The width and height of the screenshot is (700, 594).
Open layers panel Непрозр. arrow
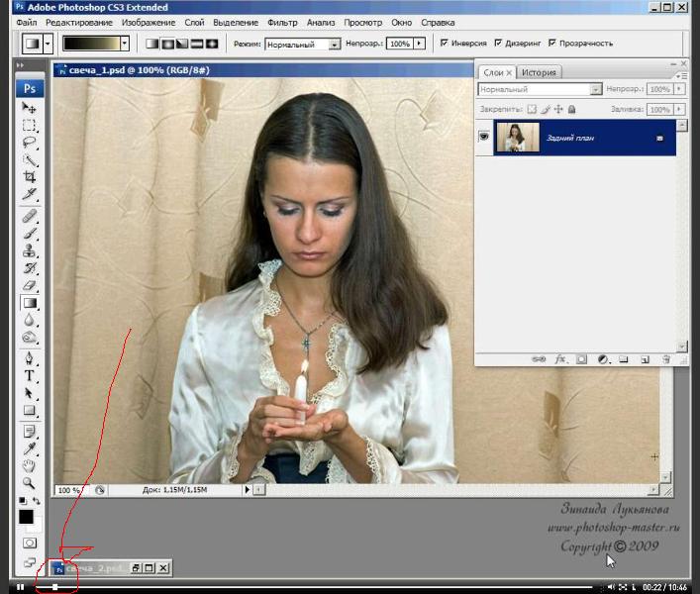(679, 89)
